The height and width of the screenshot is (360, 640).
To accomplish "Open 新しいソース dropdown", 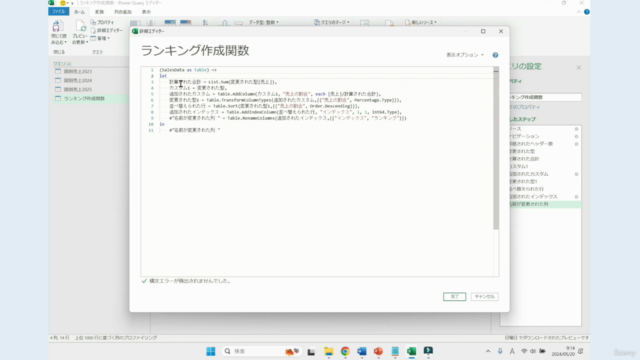I will [421, 22].
